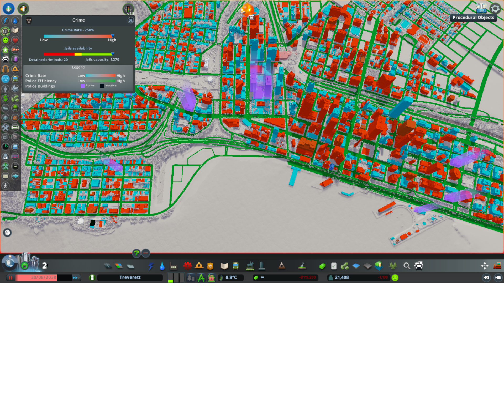Open the Health heart info view
The height and width of the screenshot is (420, 504).
(x=15, y=40)
